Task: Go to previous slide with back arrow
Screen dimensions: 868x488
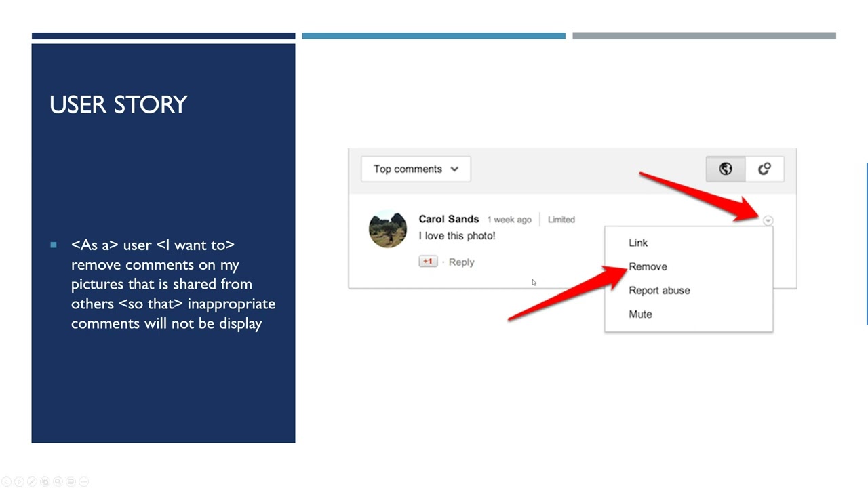Action: (x=6, y=482)
